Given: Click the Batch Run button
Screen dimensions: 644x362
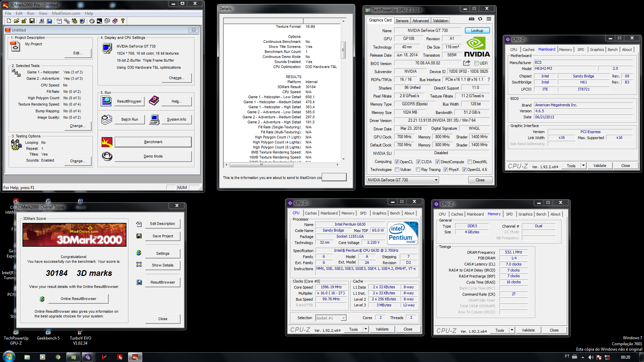Looking at the screenshot, I should (x=129, y=120).
